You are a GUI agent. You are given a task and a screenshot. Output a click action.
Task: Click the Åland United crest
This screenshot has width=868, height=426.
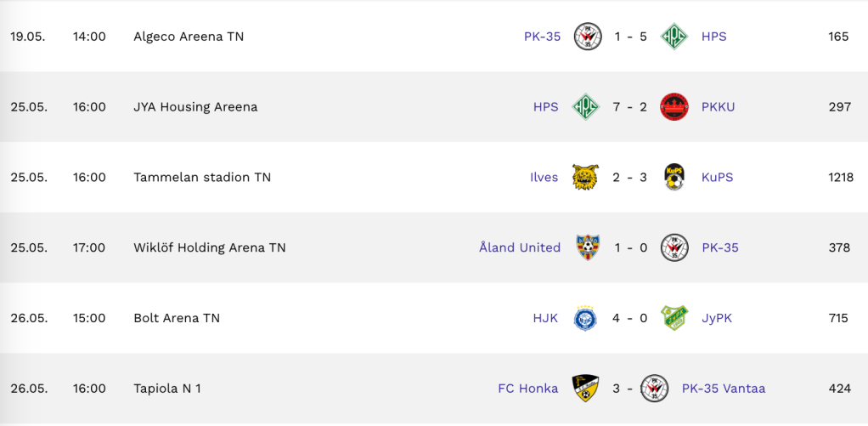pos(588,247)
